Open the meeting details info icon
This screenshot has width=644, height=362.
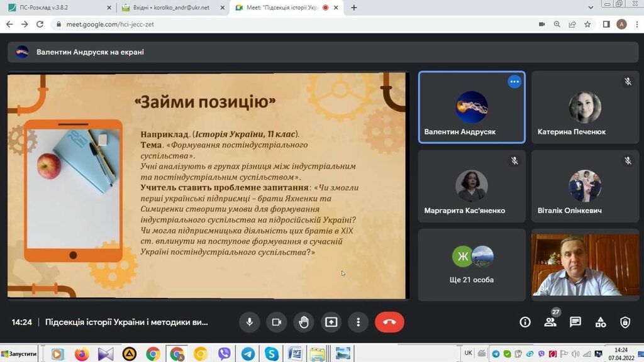[525, 322]
